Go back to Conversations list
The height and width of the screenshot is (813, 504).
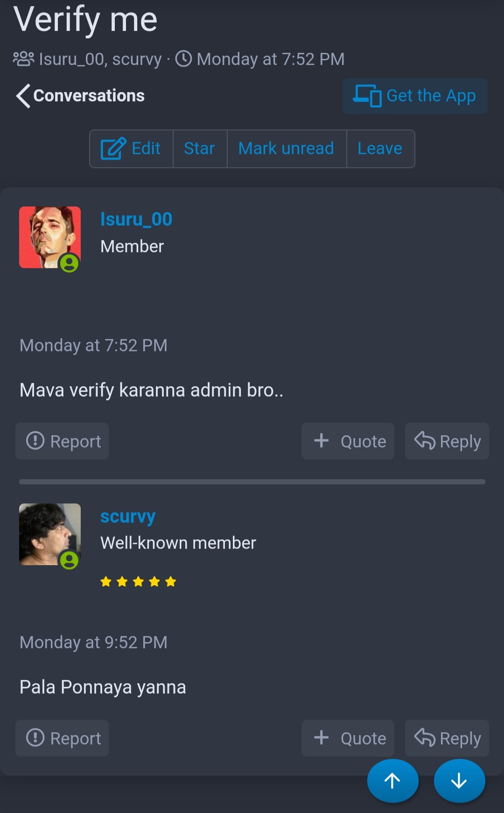80,96
